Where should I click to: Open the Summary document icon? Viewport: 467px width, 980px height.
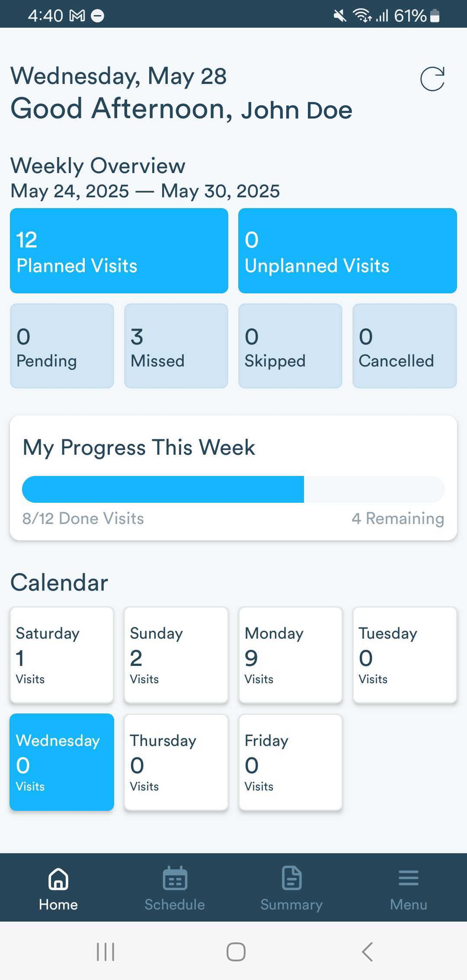[291, 878]
